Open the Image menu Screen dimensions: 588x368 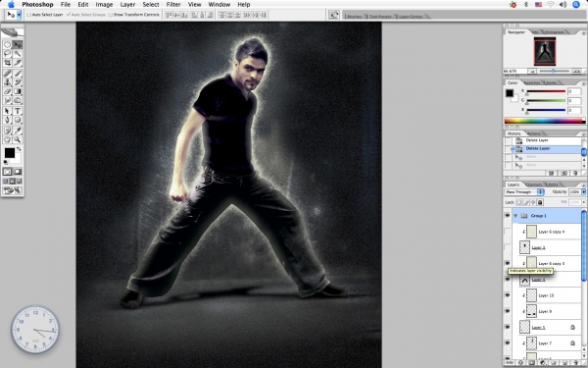point(104,5)
